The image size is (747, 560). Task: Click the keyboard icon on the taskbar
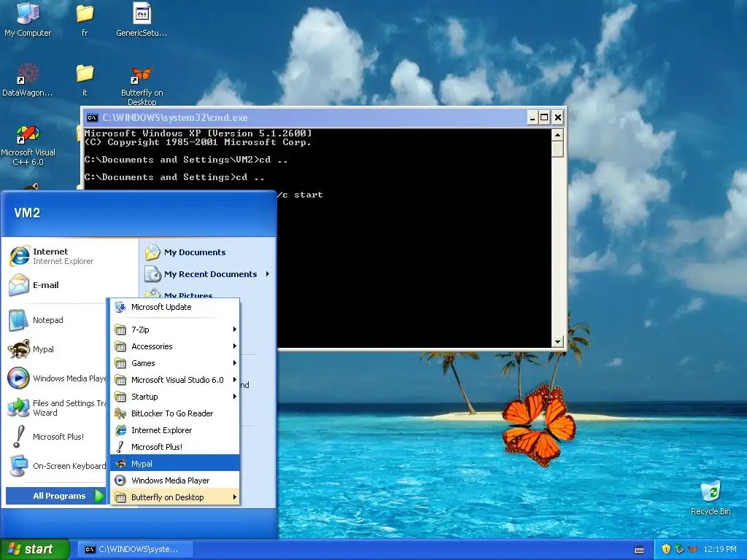[639, 550]
